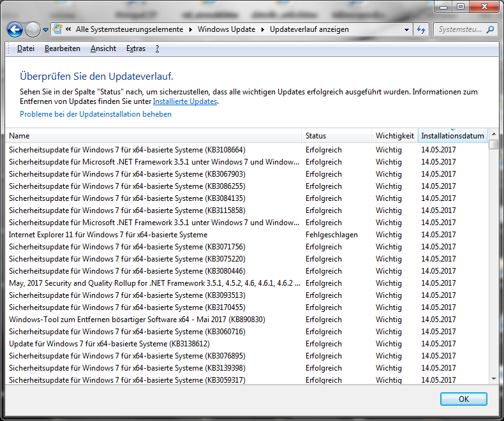Click the Fehlgeschlagen status cell
504x421 pixels.
pos(331,235)
